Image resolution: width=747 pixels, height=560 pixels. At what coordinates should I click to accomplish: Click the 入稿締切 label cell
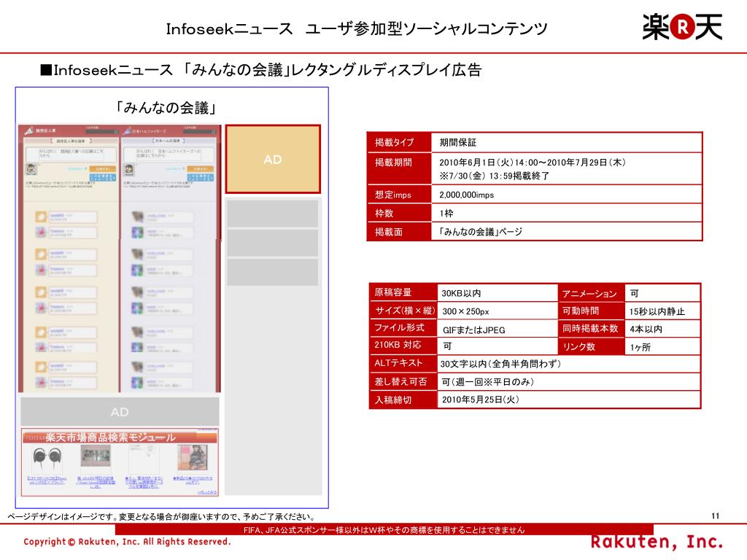pos(403,400)
